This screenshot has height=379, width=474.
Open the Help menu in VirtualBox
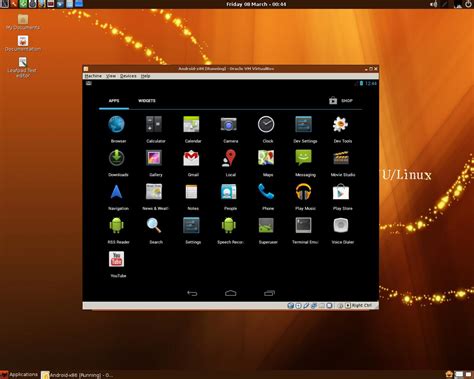[x=145, y=76]
